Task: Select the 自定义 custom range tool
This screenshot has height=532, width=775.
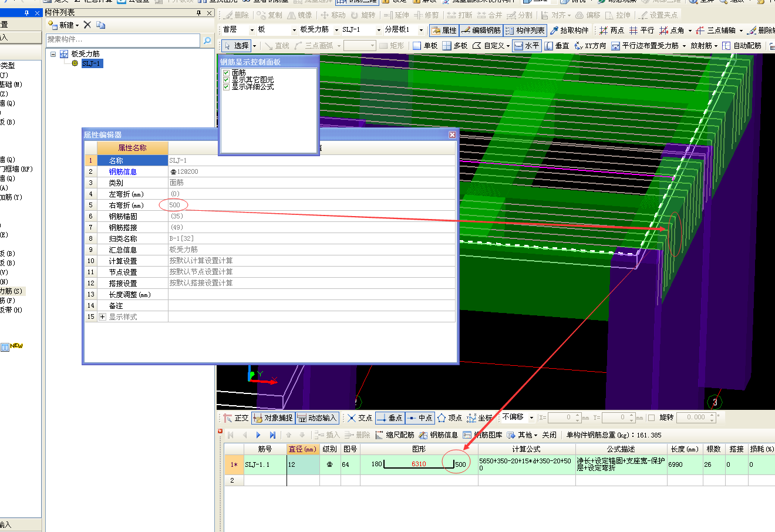Action: pos(489,45)
